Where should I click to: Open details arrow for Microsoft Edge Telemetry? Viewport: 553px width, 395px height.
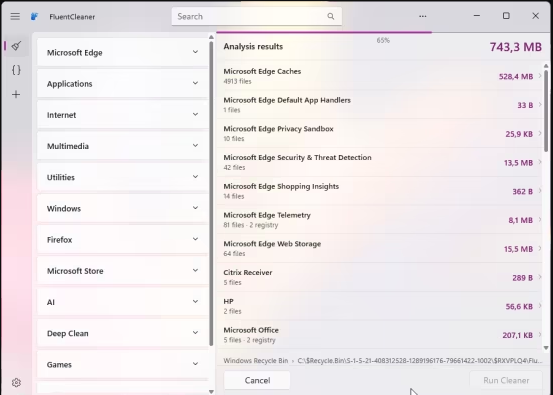pyautogui.click(x=540, y=220)
